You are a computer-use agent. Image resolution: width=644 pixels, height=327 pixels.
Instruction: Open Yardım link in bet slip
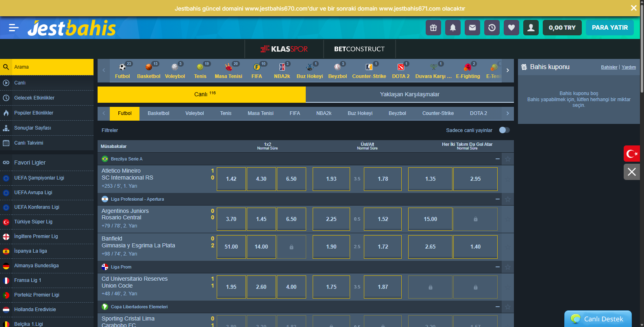tap(629, 67)
